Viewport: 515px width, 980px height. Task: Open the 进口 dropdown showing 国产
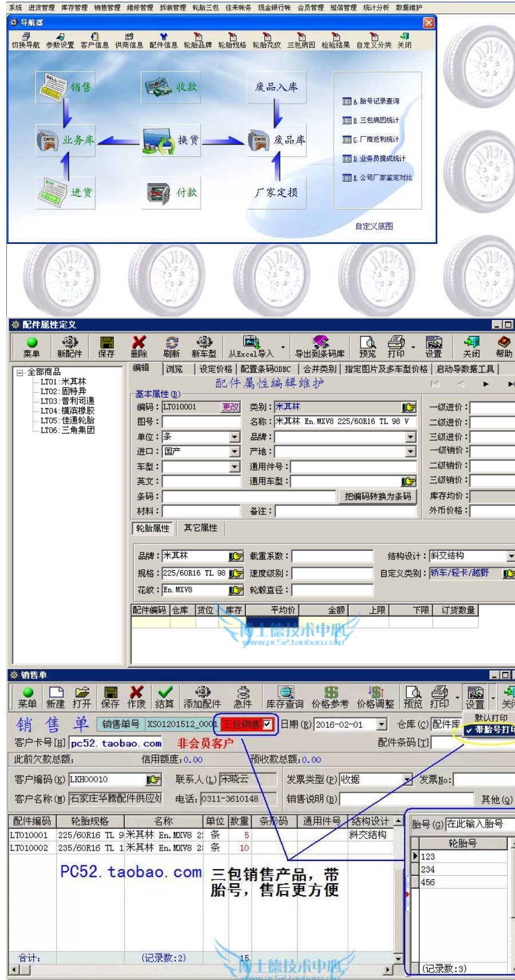[235, 452]
